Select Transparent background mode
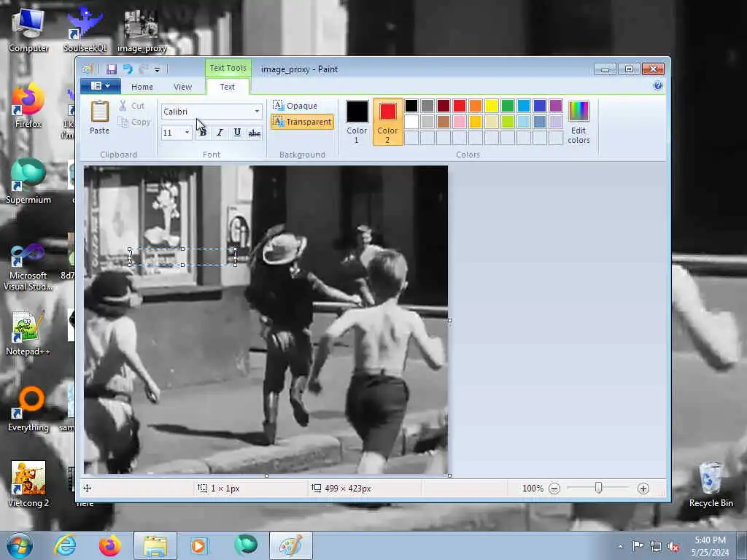747x560 pixels. tap(302, 122)
